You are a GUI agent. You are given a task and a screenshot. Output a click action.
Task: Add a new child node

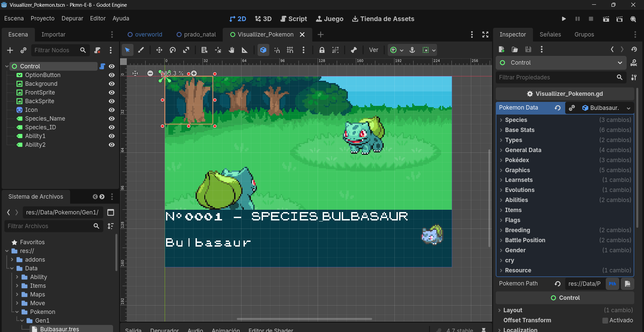pos(10,50)
